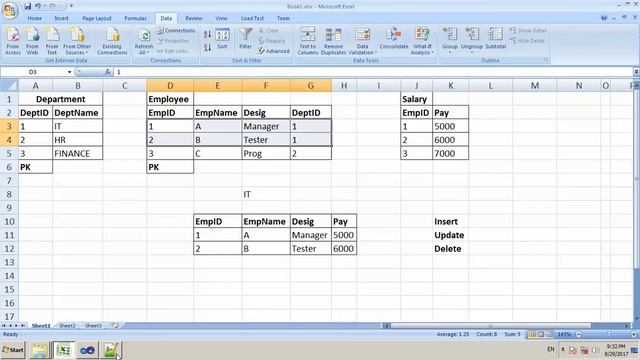Viewport: 640px width, 360px height.
Task: Click the Select All corner
Action: tap(9, 86)
